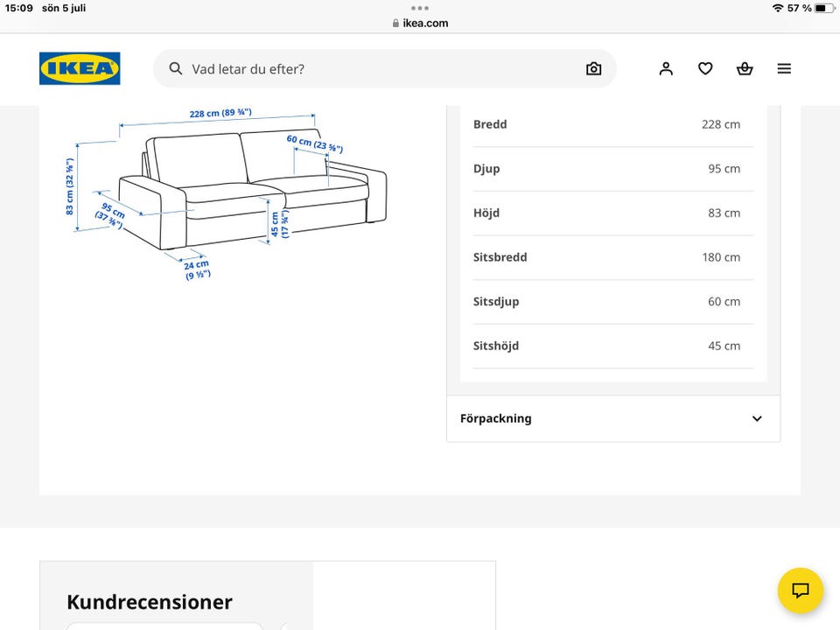Tap the three-dot multitasking indicator

(x=420, y=8)
